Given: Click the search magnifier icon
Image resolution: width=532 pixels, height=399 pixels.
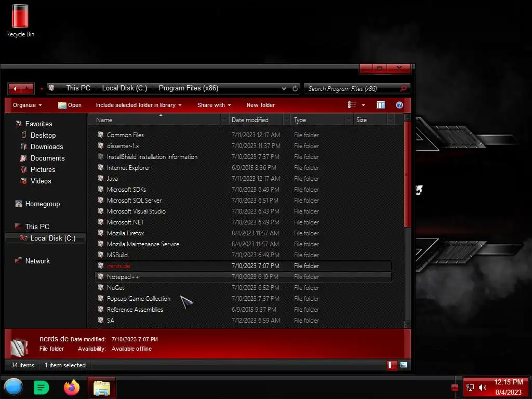Looking at the screenshot, I should click(x=403, y=88).
